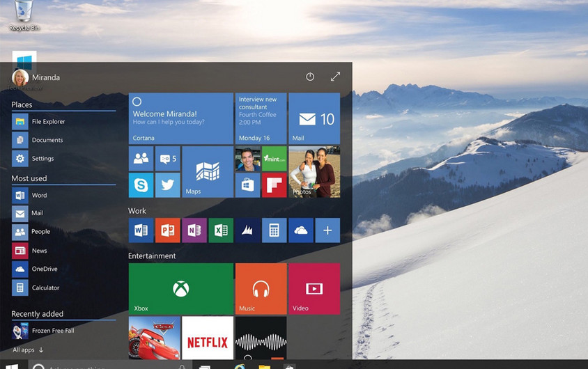Open News in the Most used list
This screenshot has width=588, height=369.
[30, 251]
